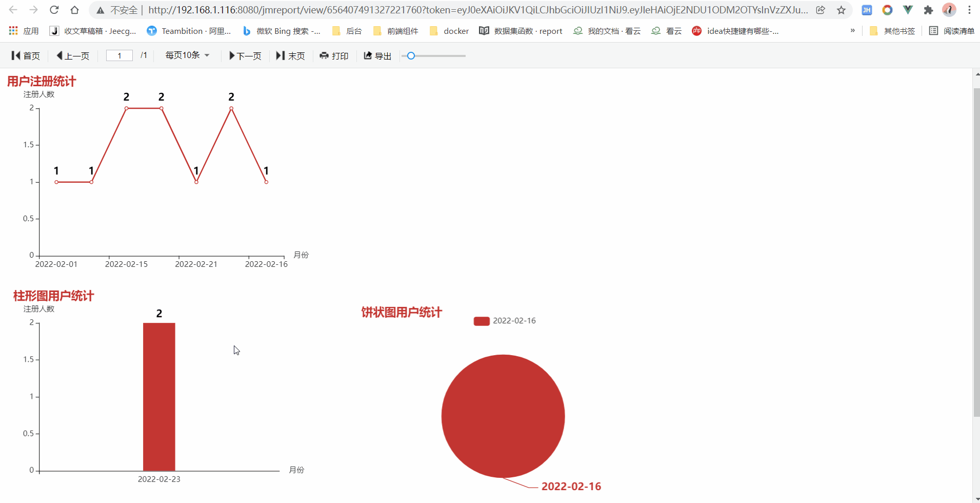Click the browser forward arrow

[34, 10]
